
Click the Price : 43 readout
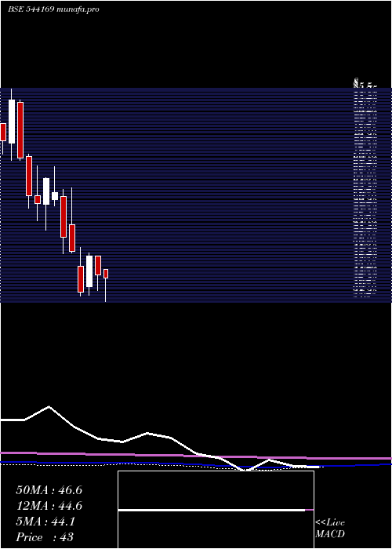pos(45,537)
